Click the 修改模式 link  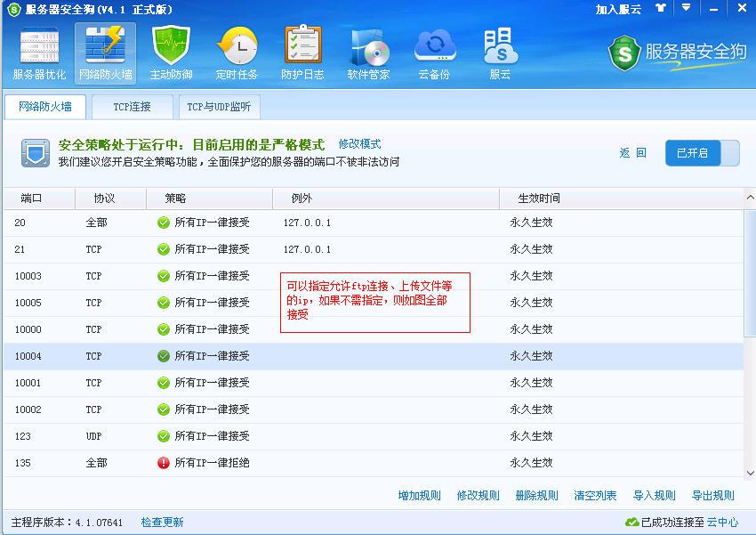[359, 143]
